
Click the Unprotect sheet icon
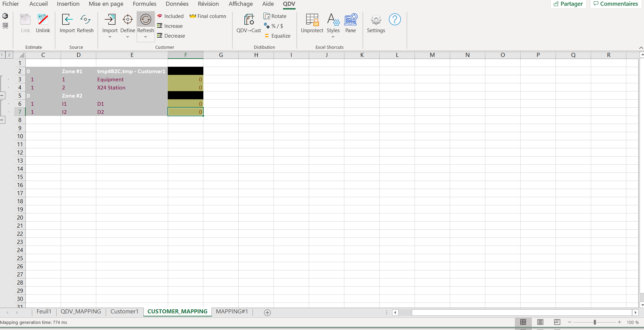pos(312,20)
